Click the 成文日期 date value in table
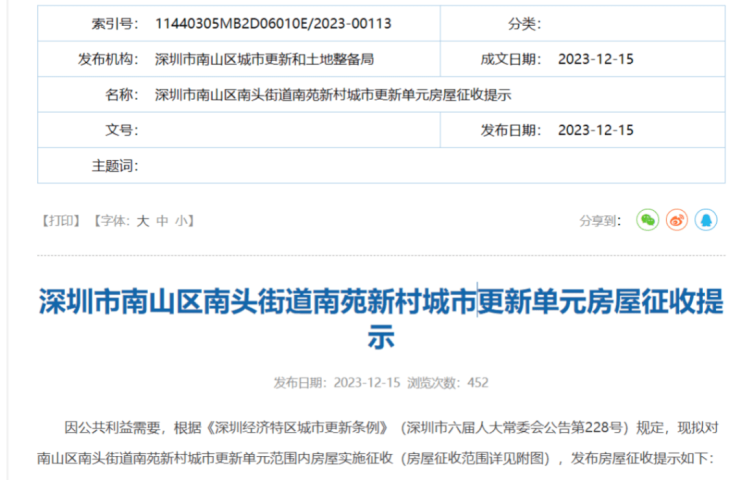This screenshot has width=740, height=480. 596,60
